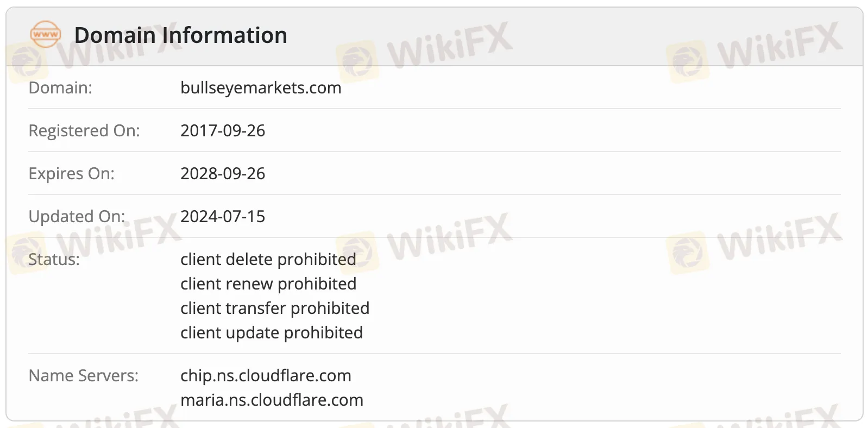This screenshot has height=428, width=868.
Task: Click the WikiFX watermark in the header's top-right corner
Action: 755,50
